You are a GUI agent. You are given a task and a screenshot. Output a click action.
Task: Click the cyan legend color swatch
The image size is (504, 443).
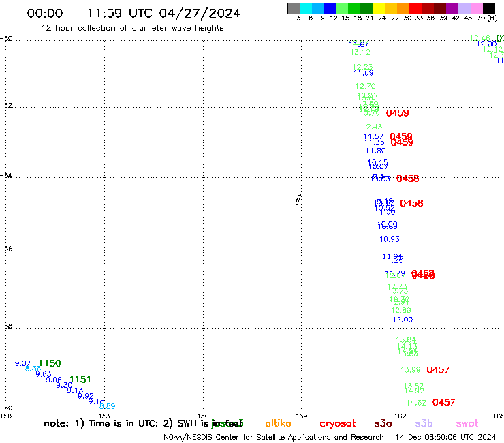point(306,8)
